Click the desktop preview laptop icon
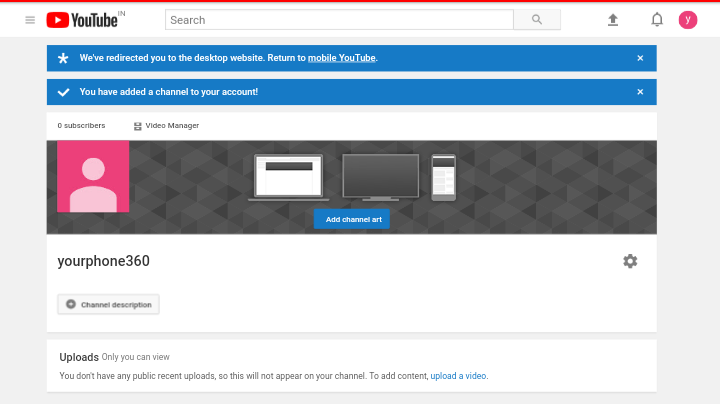This screenshot has height=404, width=720. 289,177
